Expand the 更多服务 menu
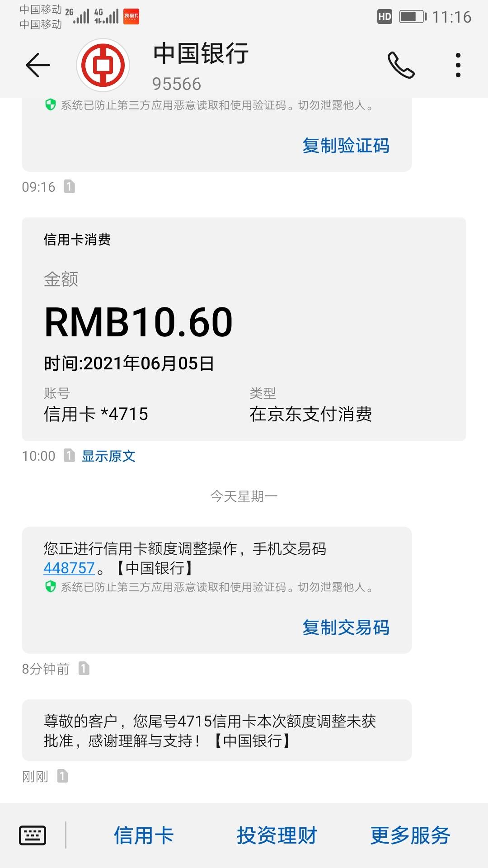 [x=410, y=835]
